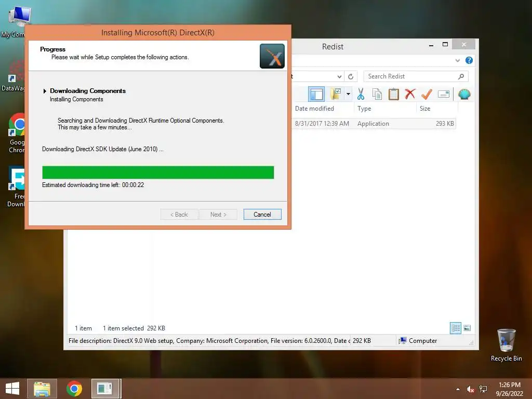
Task: Launch Google Chrome from the taskbar
Action: click(74, 389)
